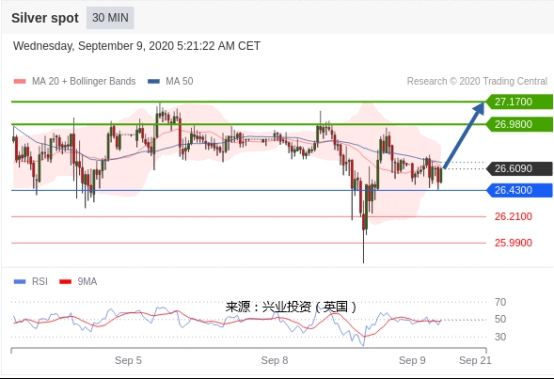Click the Sep 8 date axis label
This screenshot has width=554, height=379.
[275, 360]
